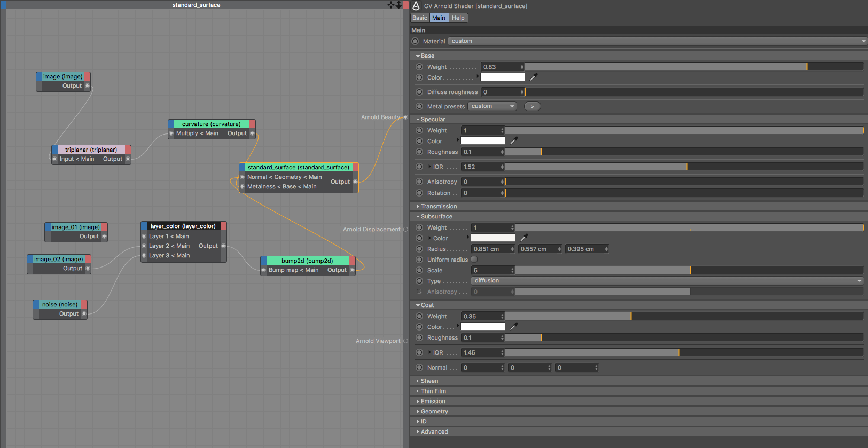Pick Specular color with the eyedropper
Viewport: 868px width, 448px height.
514,140
